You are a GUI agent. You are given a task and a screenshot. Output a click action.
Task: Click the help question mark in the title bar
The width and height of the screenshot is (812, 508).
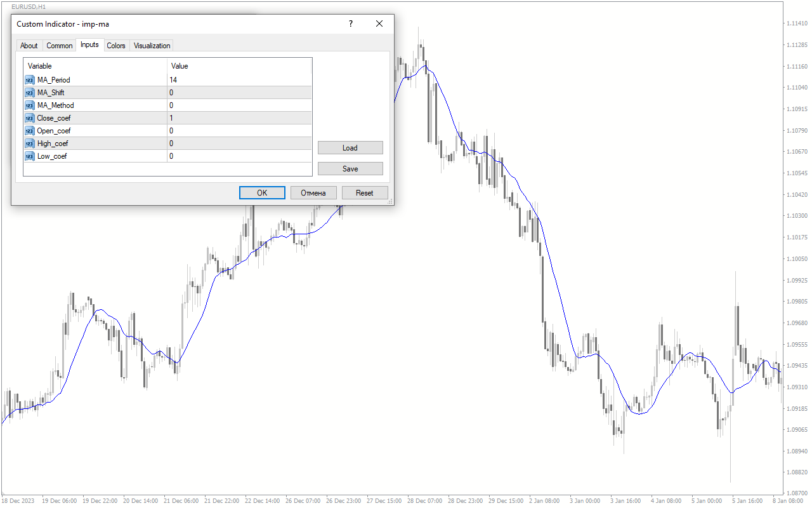pyautogui.click(x=351, y=24)
